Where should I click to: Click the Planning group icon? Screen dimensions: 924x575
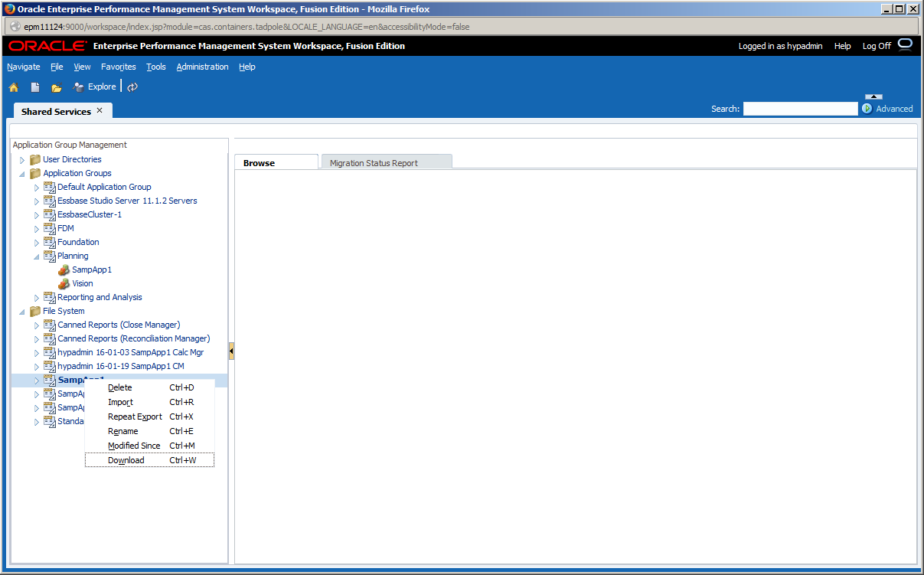pos(50,256)
